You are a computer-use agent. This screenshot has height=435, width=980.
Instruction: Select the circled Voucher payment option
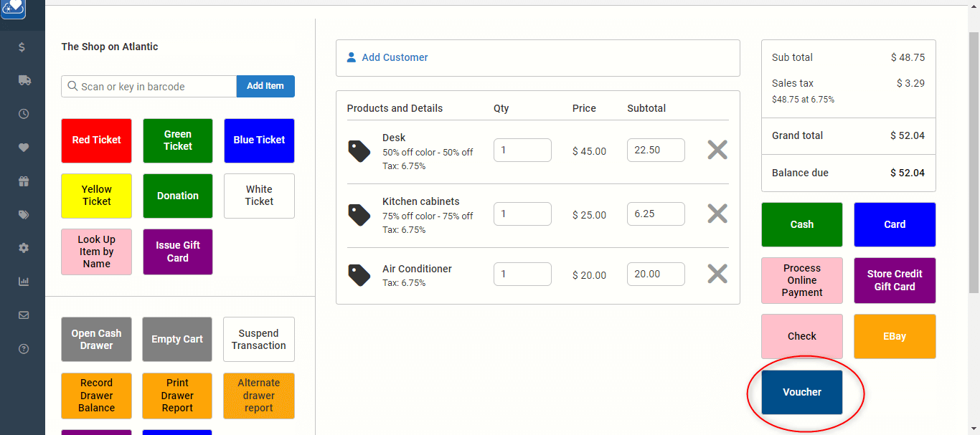pyautogui.click(x=801, y=392)
